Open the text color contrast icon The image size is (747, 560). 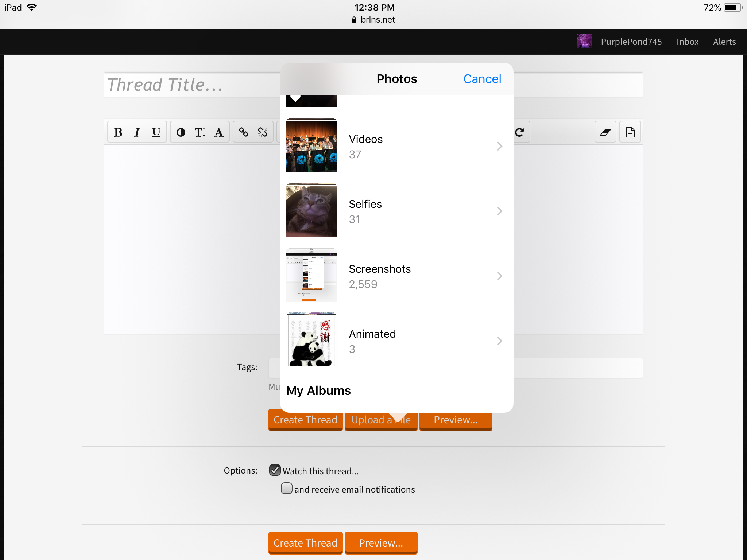181,132
